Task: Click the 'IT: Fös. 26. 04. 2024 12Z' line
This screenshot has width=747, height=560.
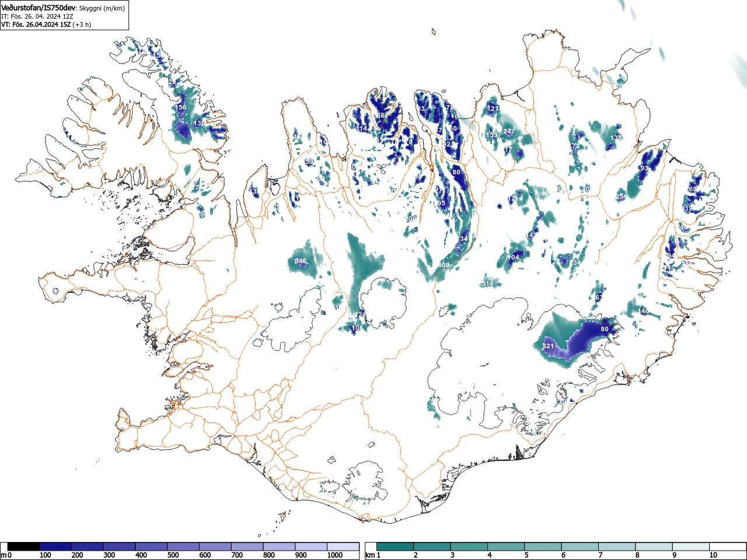Action: point(37,16)
